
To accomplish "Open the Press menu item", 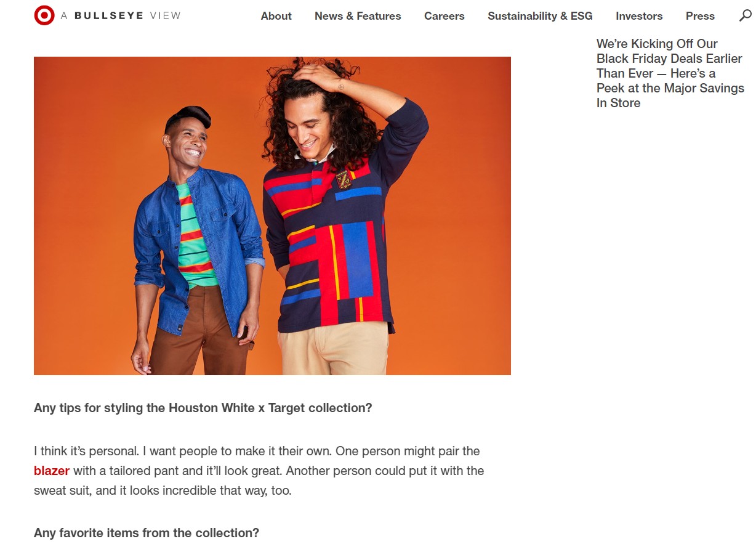I will (700, 16).
